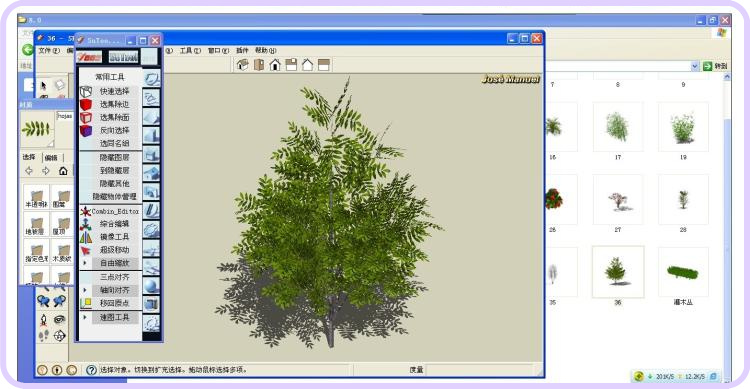Click the materials Home icon
750x389 pixels.
63,171
